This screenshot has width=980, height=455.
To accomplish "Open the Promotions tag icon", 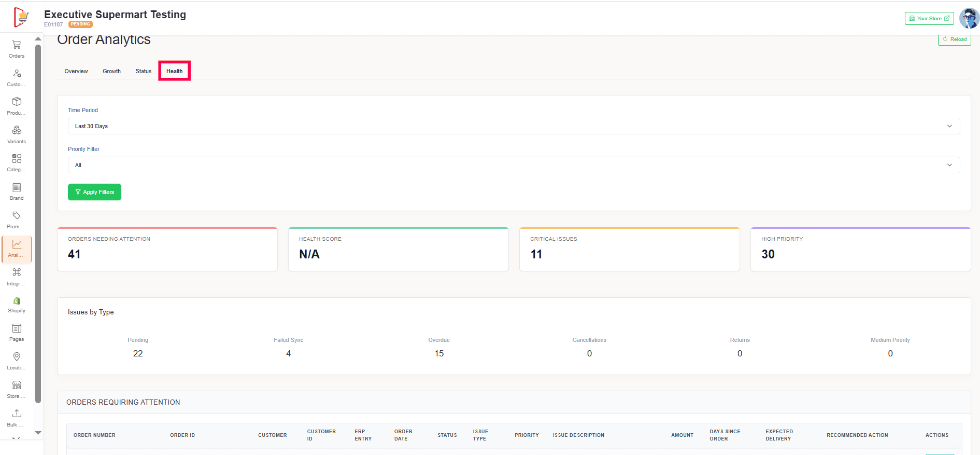I will coord(17,216).
